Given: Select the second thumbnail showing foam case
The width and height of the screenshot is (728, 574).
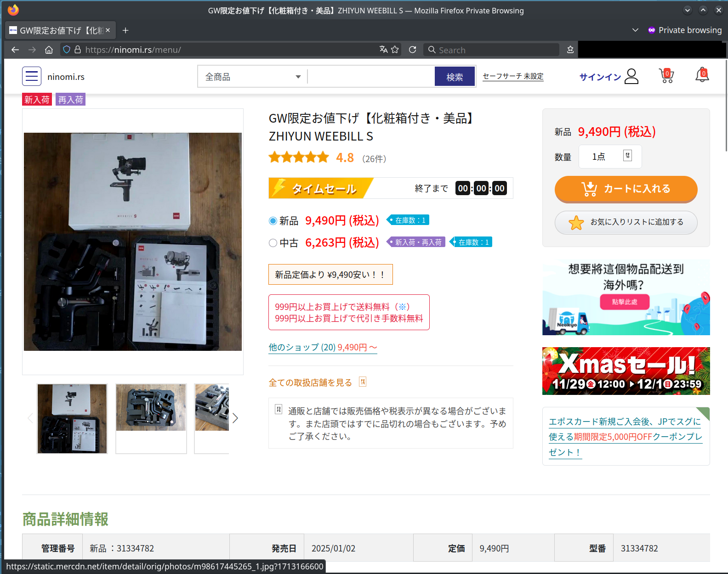Looking at the screenshot, I should tap(151, 418).
